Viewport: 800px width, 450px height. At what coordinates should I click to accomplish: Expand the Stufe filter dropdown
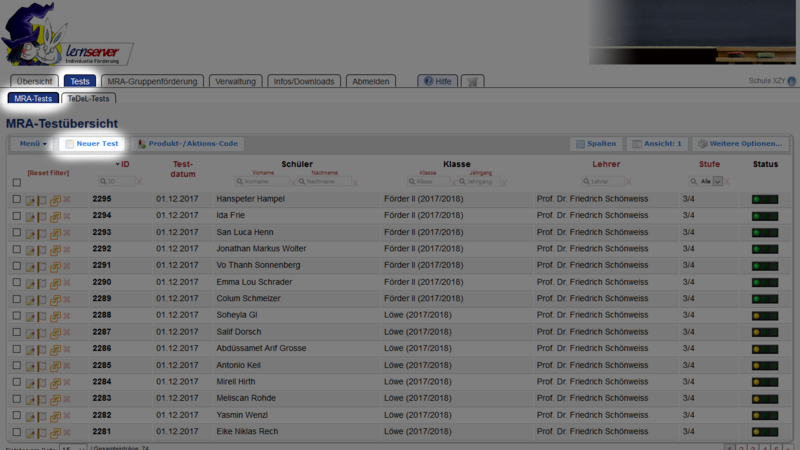pos(716,181)
